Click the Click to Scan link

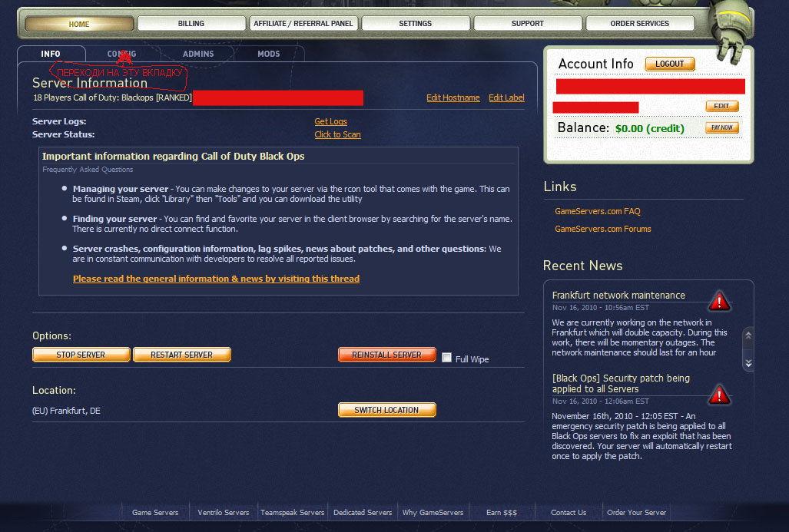[x=337, y=134]
